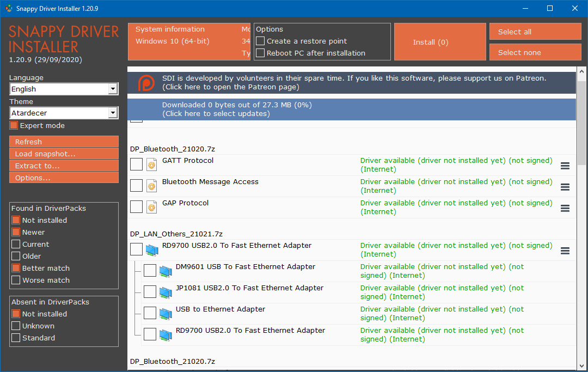Click the driver list scrollbar down arrow
Viewport: 588px width, 372px height.
pyautogui.click(x=581, y=365)
